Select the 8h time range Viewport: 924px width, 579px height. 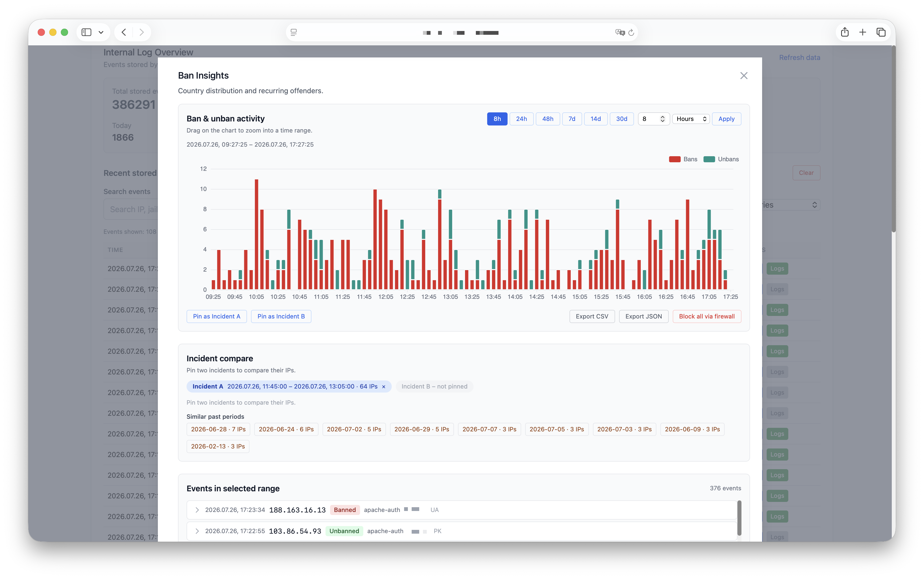497,119
